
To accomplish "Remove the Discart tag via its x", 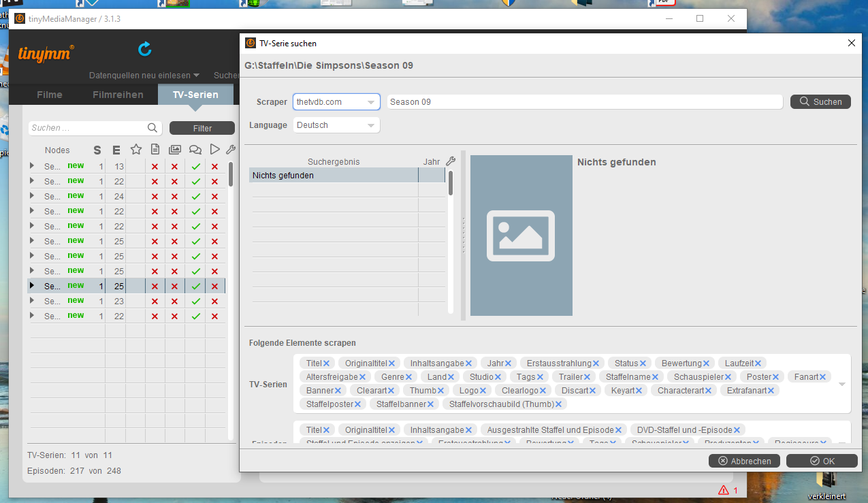I will [x=593, y=391].
